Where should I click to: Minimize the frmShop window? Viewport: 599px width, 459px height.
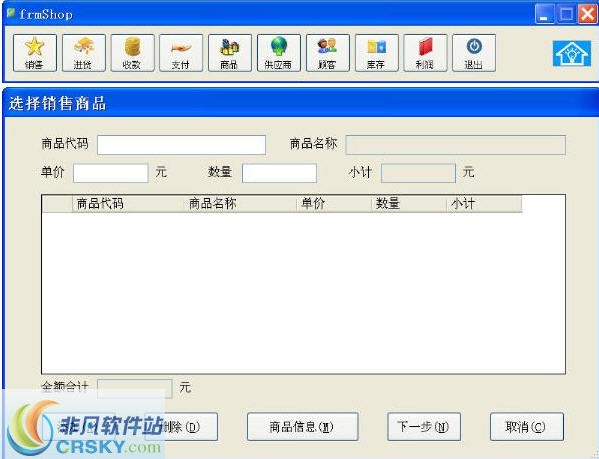pyautogui.click(x=544, y=15)
